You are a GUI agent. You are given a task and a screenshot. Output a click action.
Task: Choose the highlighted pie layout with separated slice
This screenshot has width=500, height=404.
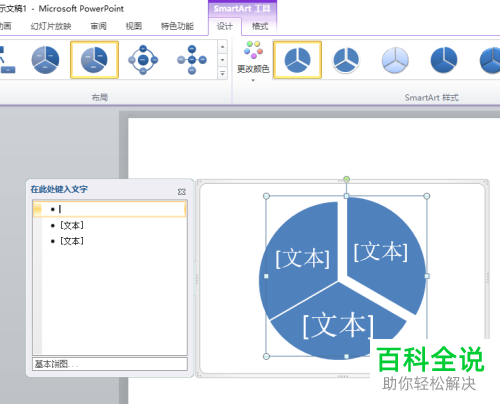tap(94, 60)
